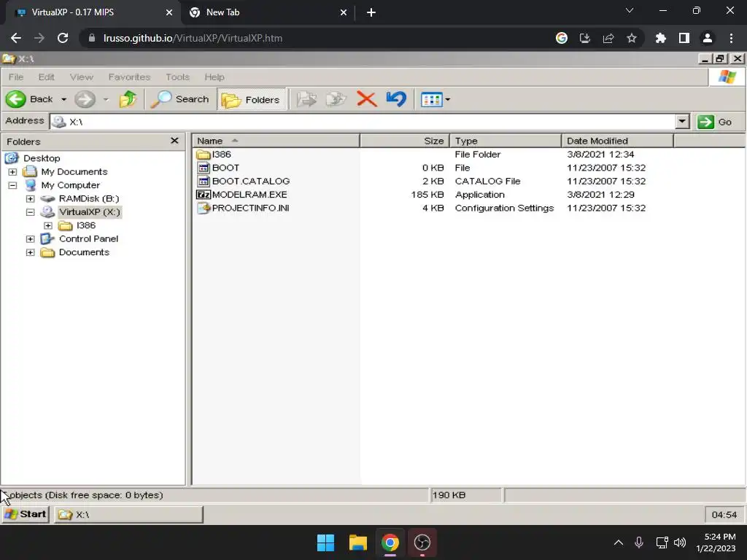Open the Views dropdown button

coord(436,99)
